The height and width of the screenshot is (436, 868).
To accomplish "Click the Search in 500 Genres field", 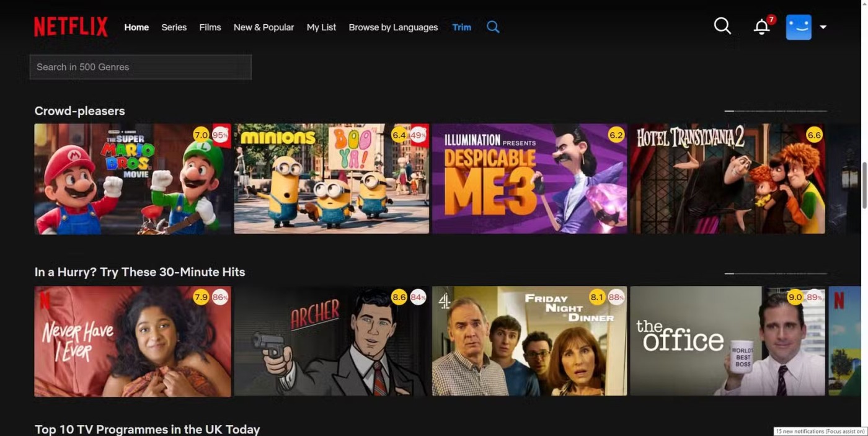I will 141,67.
